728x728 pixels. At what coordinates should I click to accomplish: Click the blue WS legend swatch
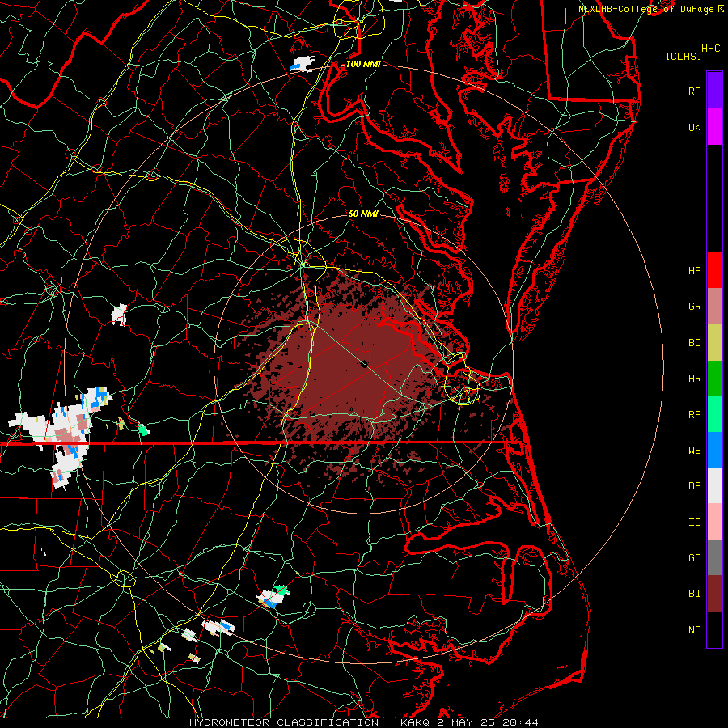pyautogui.click(x=714, y=450)
